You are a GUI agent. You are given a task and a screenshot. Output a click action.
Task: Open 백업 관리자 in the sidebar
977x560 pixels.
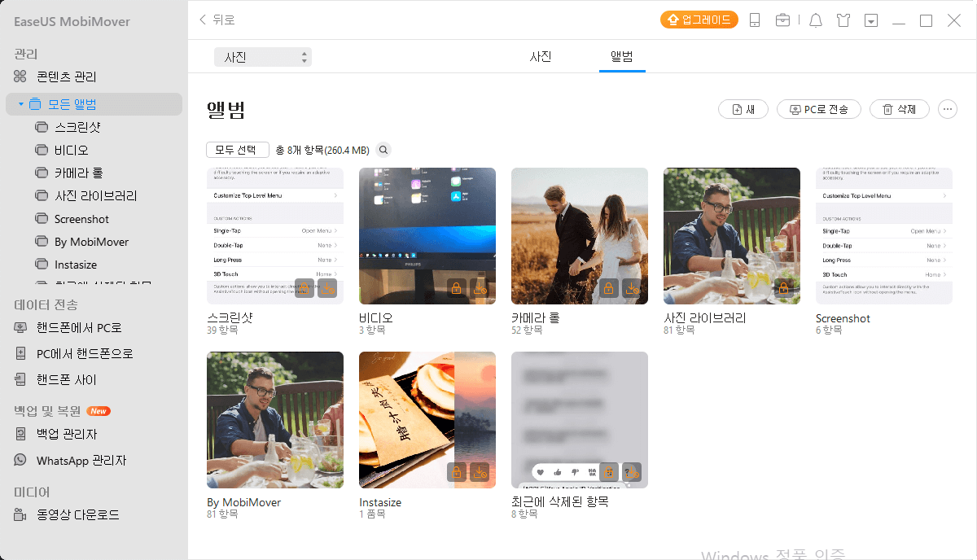pos(68,434)
